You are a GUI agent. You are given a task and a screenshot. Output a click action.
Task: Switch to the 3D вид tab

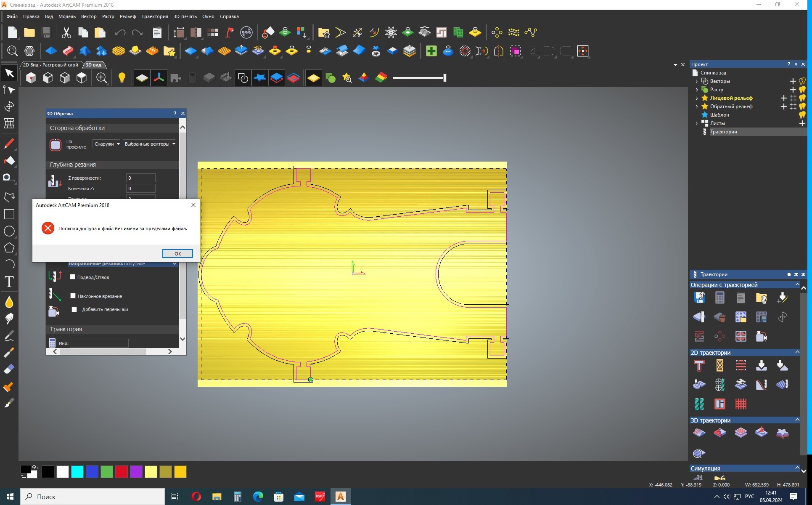click(x=93, y=65)
